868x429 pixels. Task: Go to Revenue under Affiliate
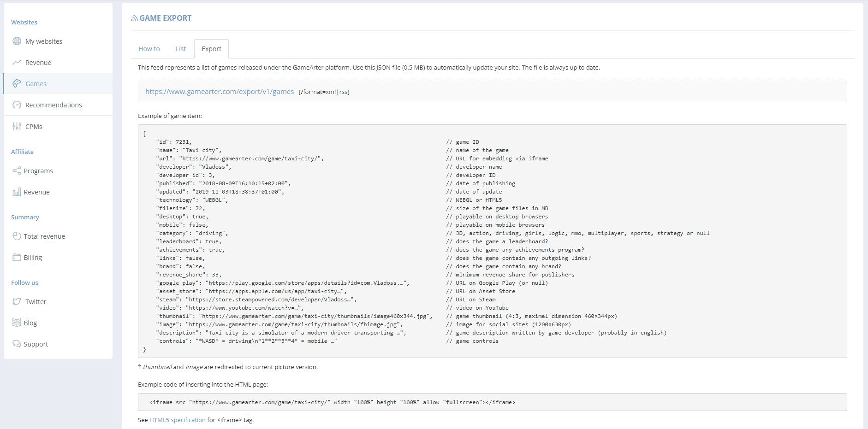(36, 192)
